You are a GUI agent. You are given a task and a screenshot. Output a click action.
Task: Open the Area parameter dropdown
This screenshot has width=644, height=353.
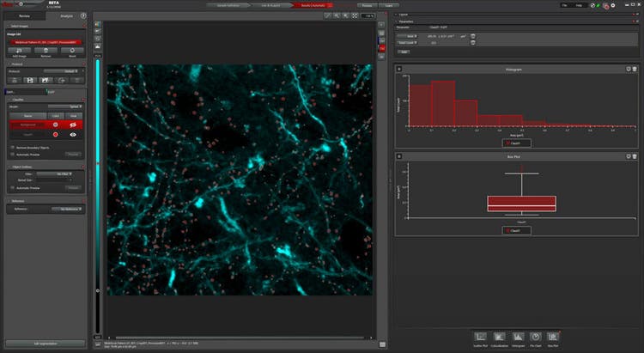click(407, 36)
